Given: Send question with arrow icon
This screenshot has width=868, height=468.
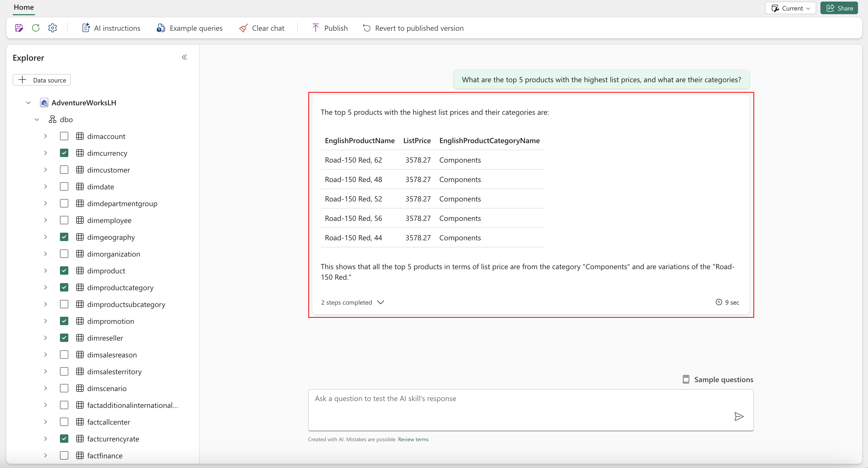Looking at the screenshot, I should pyautogui.click(x=739, y=417).
